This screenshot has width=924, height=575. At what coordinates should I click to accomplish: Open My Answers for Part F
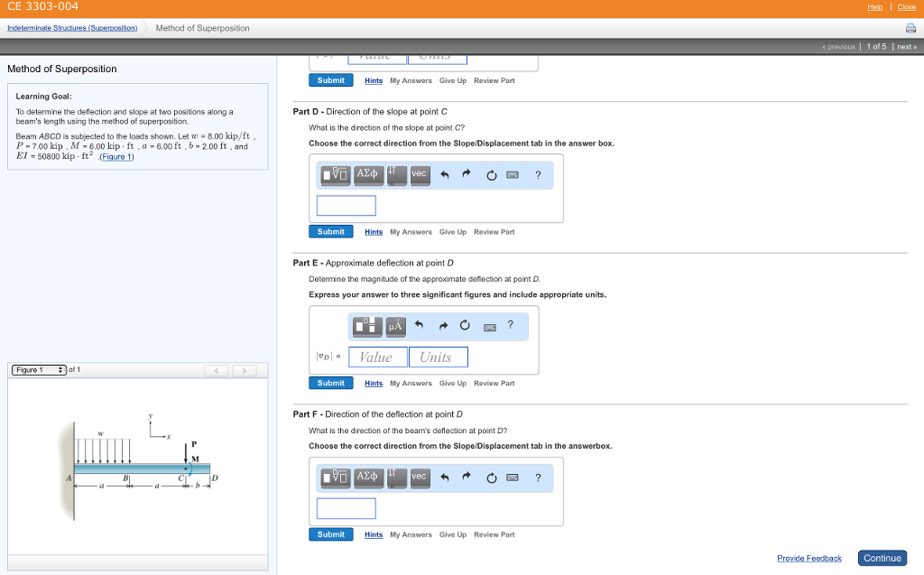(411, 535)
